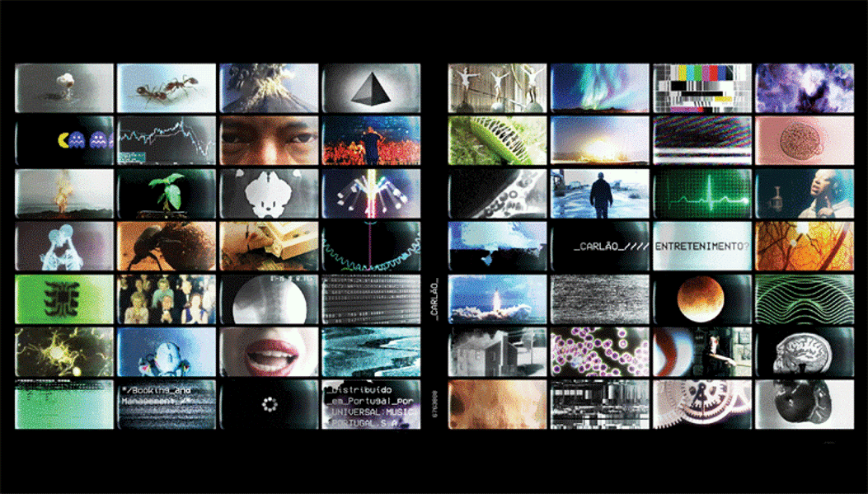This screenshot has height=494, width=868.
Task: Open the clockwork gears thumbnail
Action: [x=701, y=405]
